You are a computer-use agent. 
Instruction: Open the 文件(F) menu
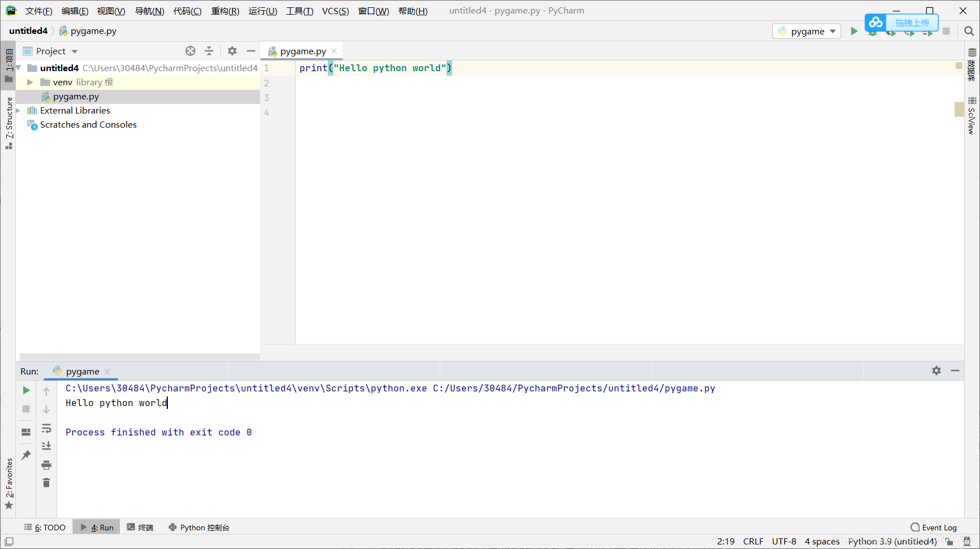pos(39,11)
